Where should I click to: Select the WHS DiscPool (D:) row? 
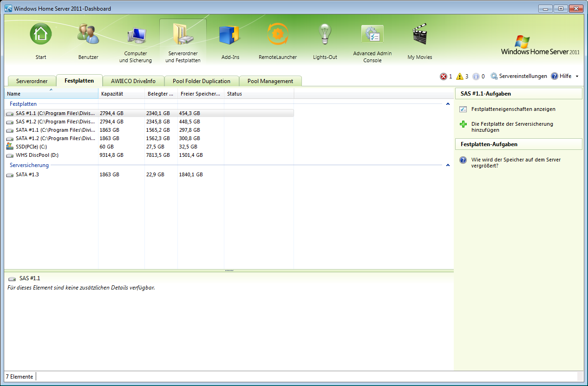click(149, 155)
